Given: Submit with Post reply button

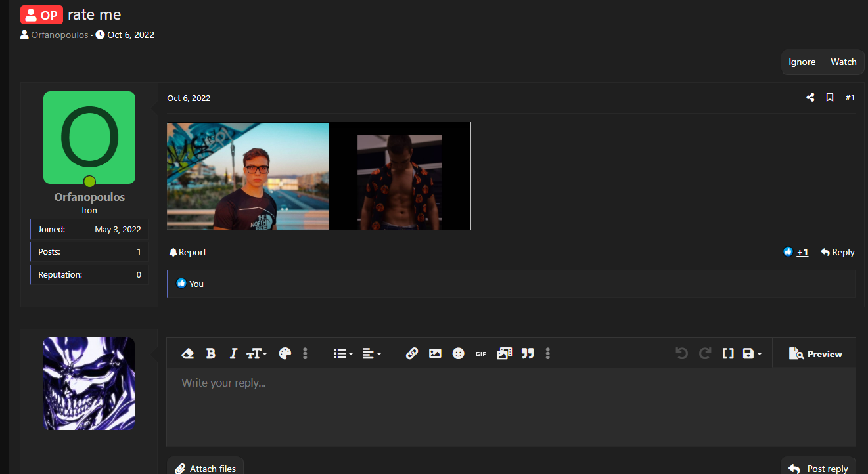Looking at the screenshot, I should (x=818, y=468).
